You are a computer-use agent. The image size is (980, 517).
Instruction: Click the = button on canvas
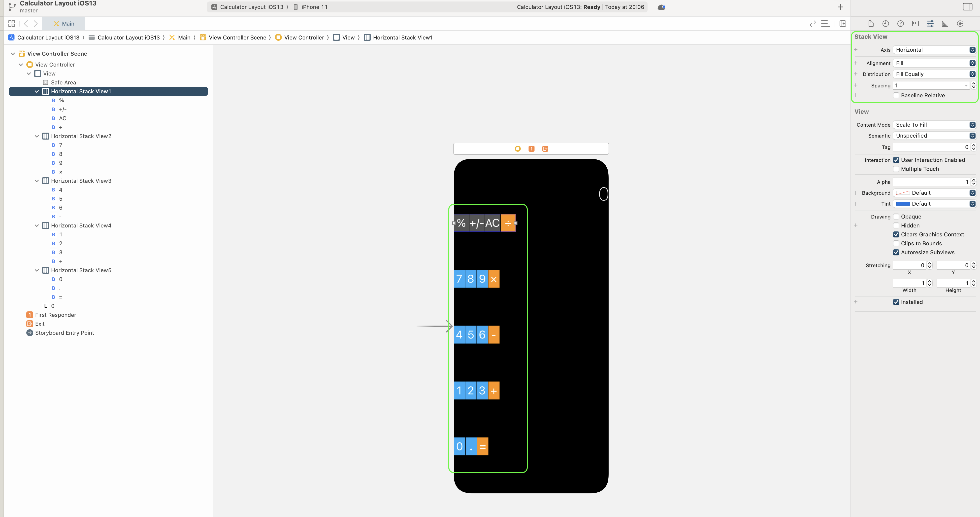point(482,446)
